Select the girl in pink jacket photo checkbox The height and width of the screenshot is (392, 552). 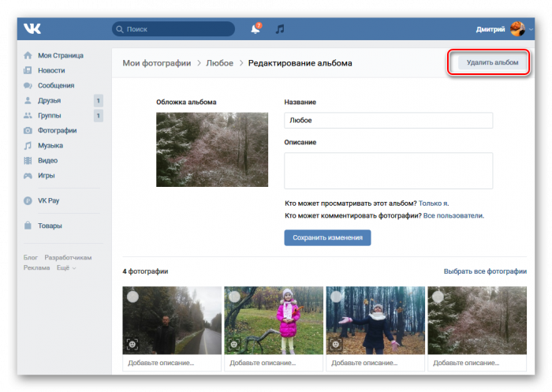click(x=235, y=297)
